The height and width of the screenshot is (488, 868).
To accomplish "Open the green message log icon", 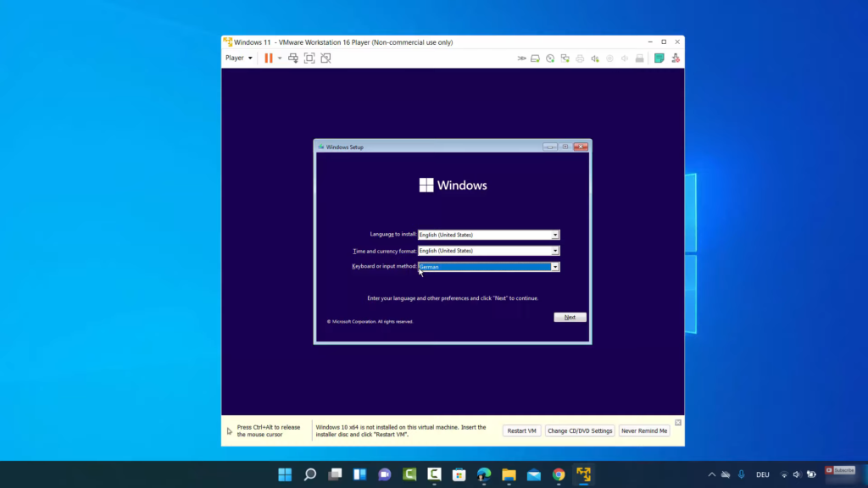I will click(659, 58).
